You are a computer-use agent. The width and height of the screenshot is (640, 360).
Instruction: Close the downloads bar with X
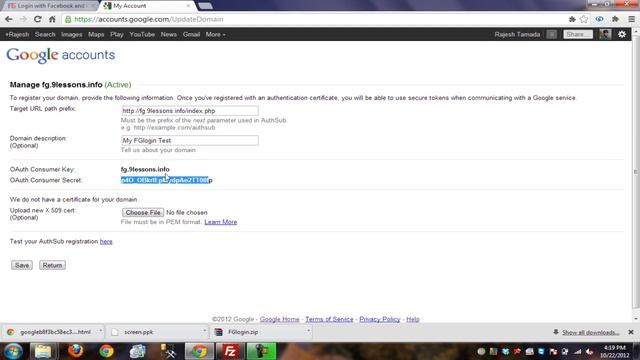631,332
